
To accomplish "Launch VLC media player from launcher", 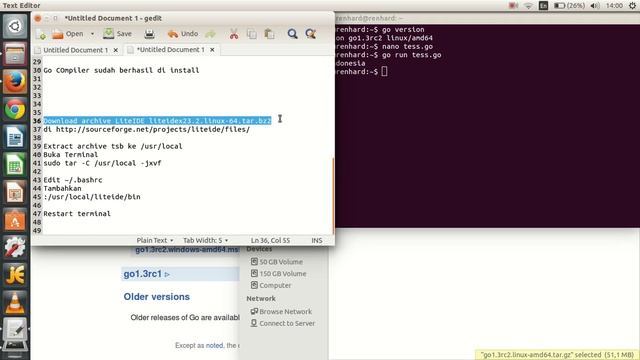I will click(x=15, y=302).
